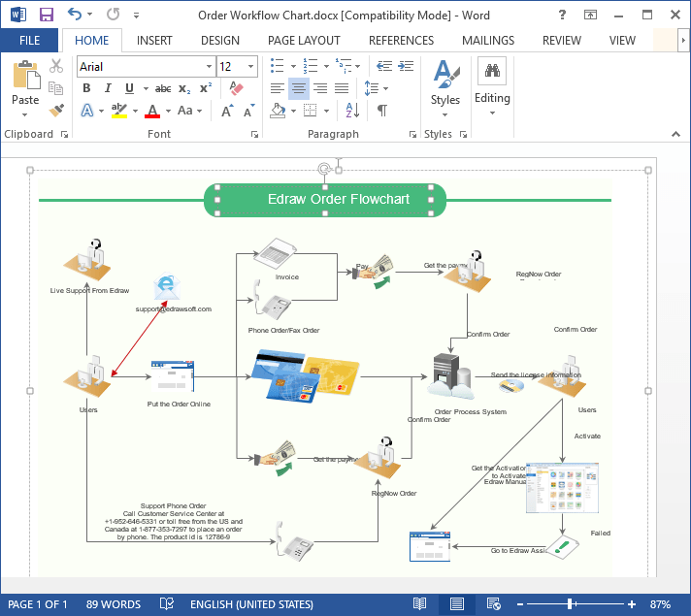This screenshot has width=691, height=616.
Task: Switch to the INSERT tab
Action: coord(154,41)
